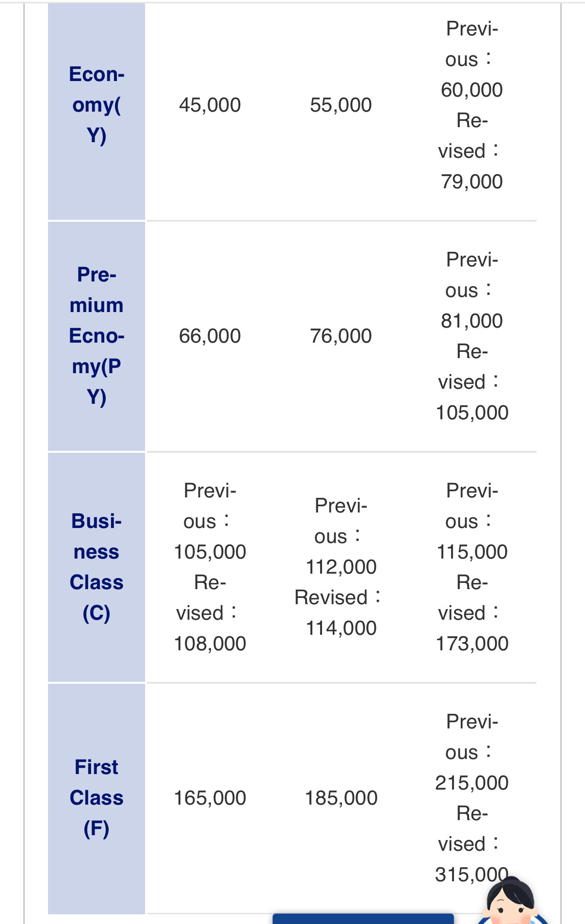The image size is (585, 924).
Task: Select the First Class (F) row header
Action: [x=97, y=798]
